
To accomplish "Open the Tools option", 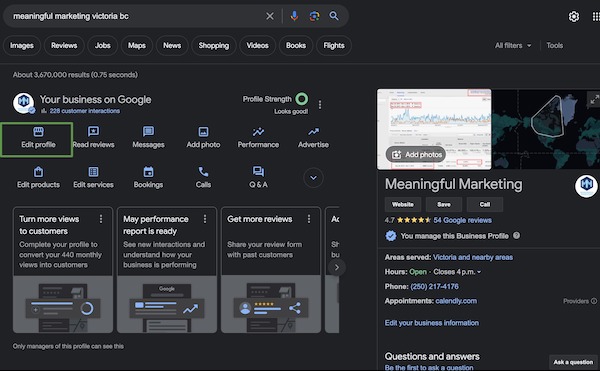I will coord(554,46).
